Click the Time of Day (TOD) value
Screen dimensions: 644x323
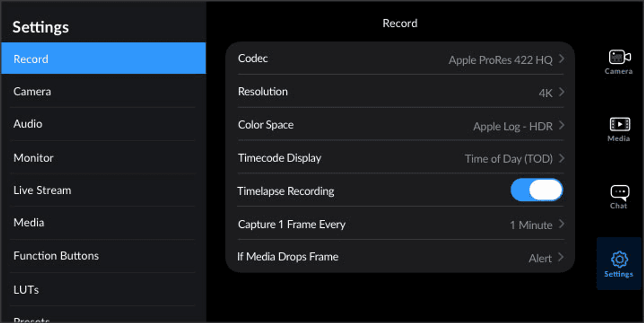pos(508,159)
